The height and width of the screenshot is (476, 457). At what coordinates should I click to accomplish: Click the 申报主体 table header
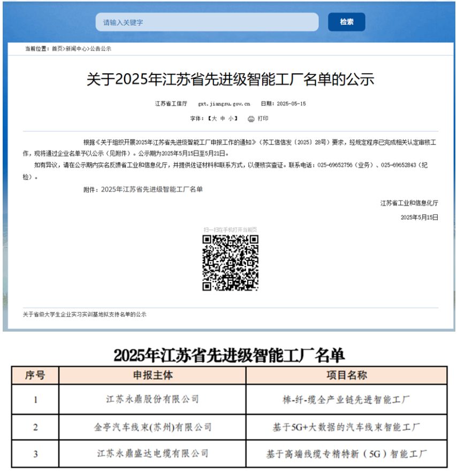click(153, 375)
